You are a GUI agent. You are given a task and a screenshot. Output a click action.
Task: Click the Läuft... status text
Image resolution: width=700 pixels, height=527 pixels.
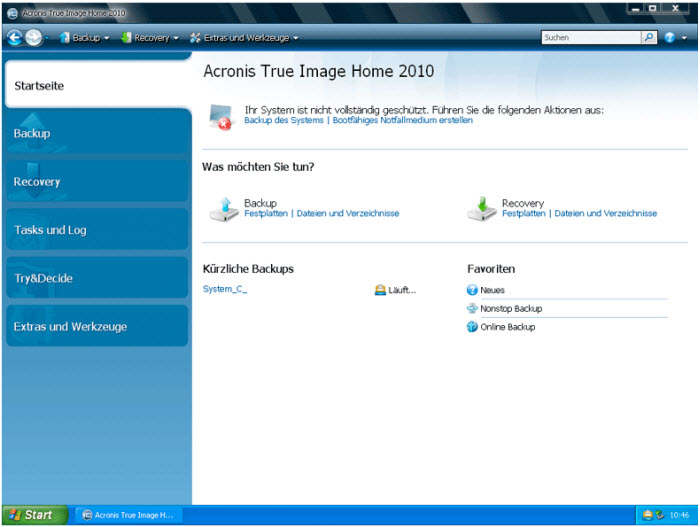402,290
